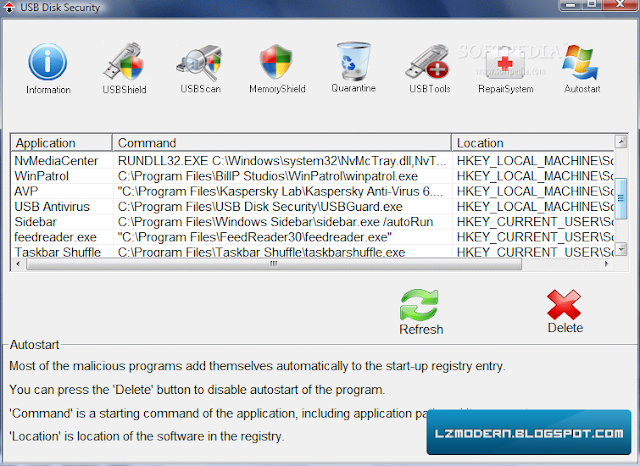Launch the USBScan tool icon
Viewport: 640px width, 466px height.
[200, 62]
